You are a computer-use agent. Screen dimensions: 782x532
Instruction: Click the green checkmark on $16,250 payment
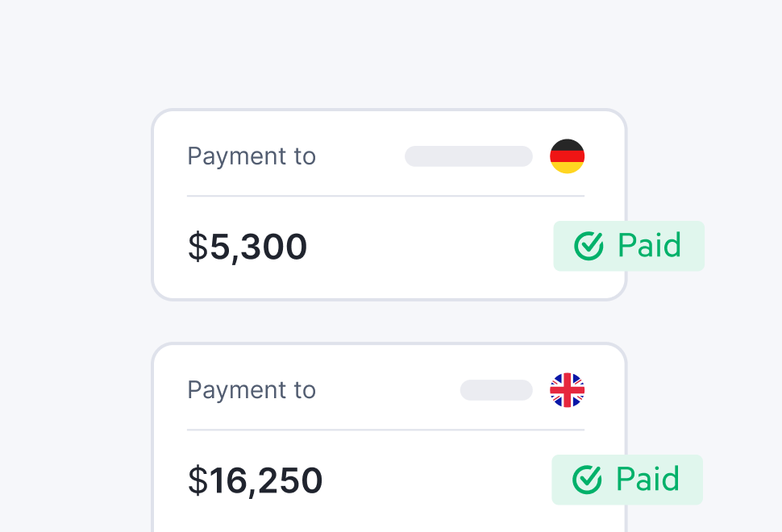point(587,480)
